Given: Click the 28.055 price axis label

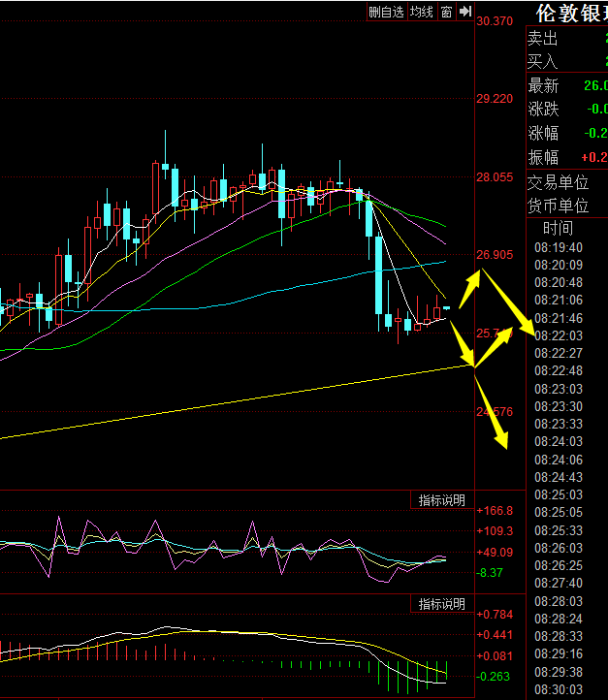Looking at the screenshot, I should (495, 177).
